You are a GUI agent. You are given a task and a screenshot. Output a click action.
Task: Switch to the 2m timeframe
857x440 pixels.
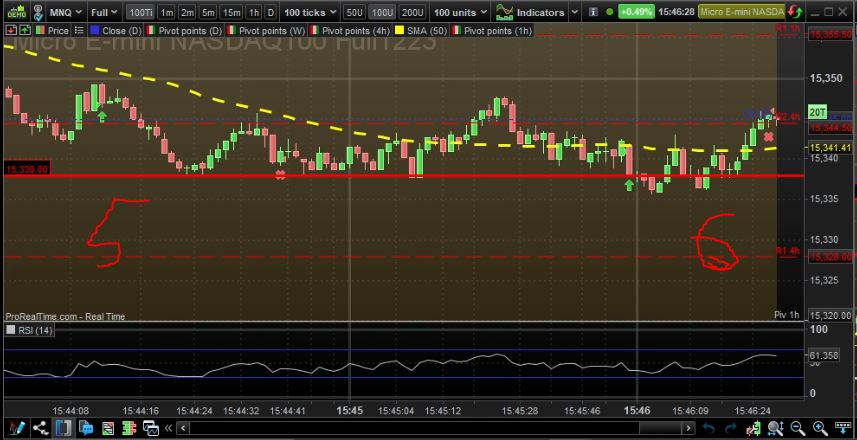[187, 12]
